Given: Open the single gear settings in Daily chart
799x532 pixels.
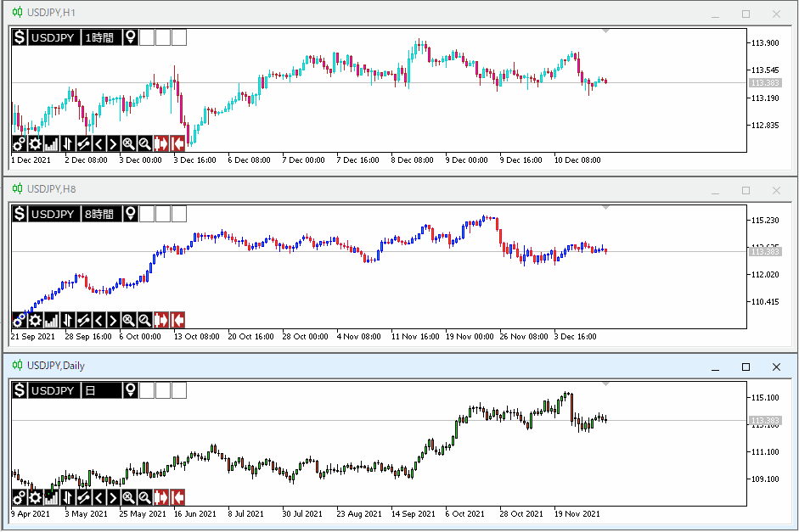Looking at the screenshot, I should point(35,497).
